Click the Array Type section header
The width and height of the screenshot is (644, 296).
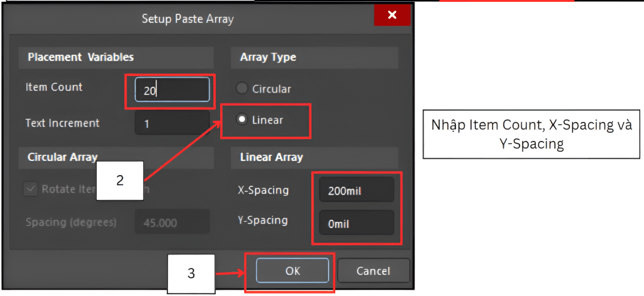tap(268, 57)
